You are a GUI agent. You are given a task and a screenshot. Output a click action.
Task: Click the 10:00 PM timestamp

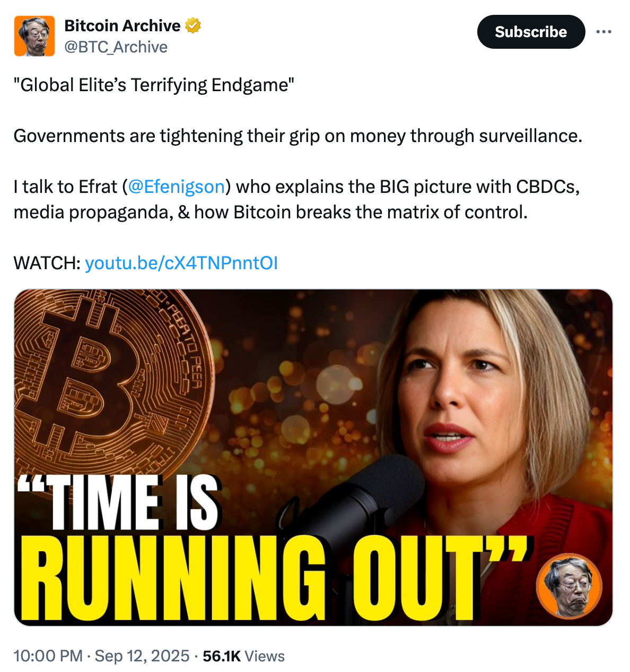(48, 656)
